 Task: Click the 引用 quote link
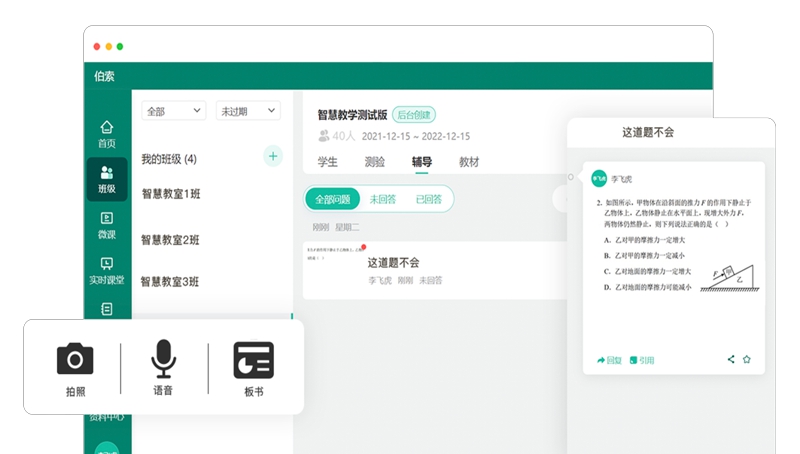pos(642,360)
